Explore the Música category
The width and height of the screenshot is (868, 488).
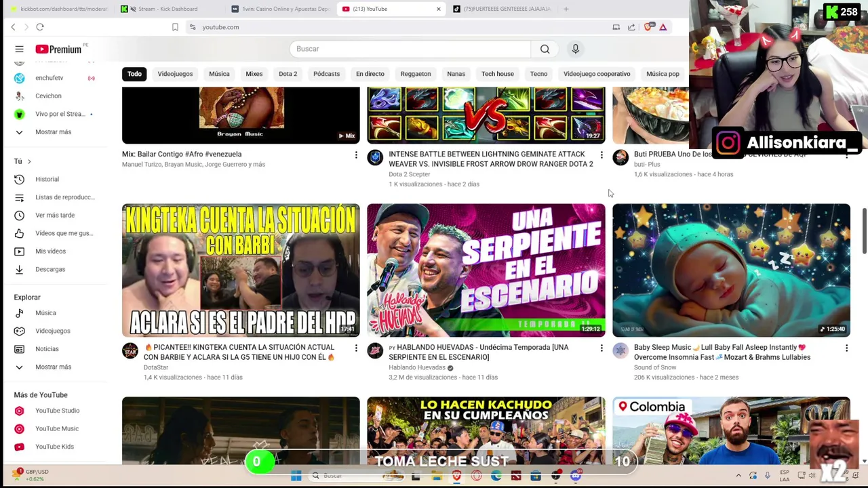click(54, 313)
